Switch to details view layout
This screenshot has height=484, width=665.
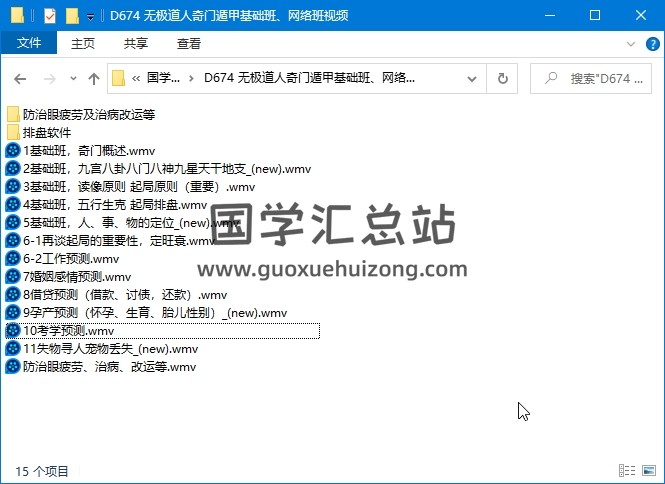click(x=628, y=470)
